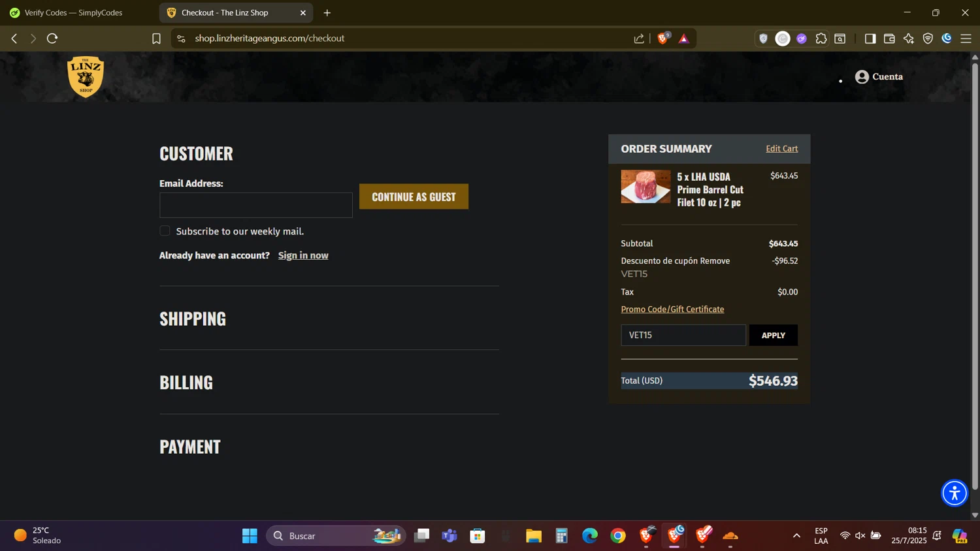The width and height of the screenshot is (980, 551).
Task: Open taskbar clock showing 08:15
Action: pos(909,535)
